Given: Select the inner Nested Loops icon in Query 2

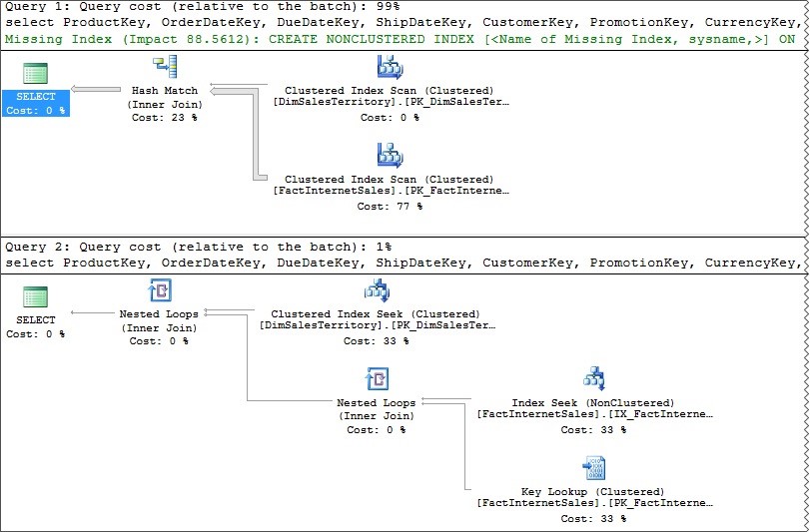Looking at the screenshot, I should (x=376, y=379).
